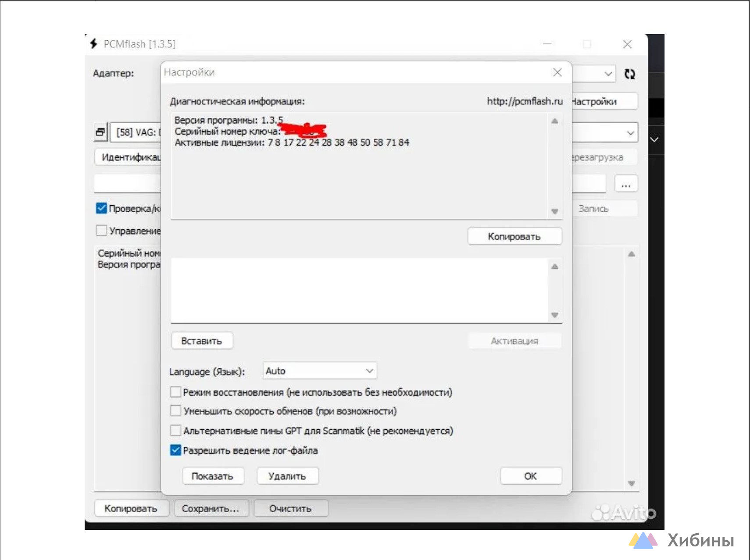Click inside the activation code text area
Screen dimensions: 750x560
point(360,290)
